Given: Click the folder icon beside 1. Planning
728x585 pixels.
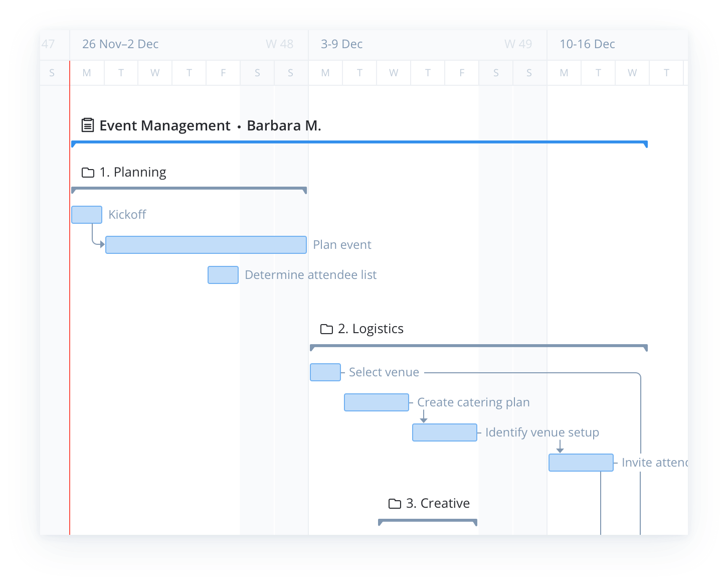Looking at the screenshot, I should (88, 172).
